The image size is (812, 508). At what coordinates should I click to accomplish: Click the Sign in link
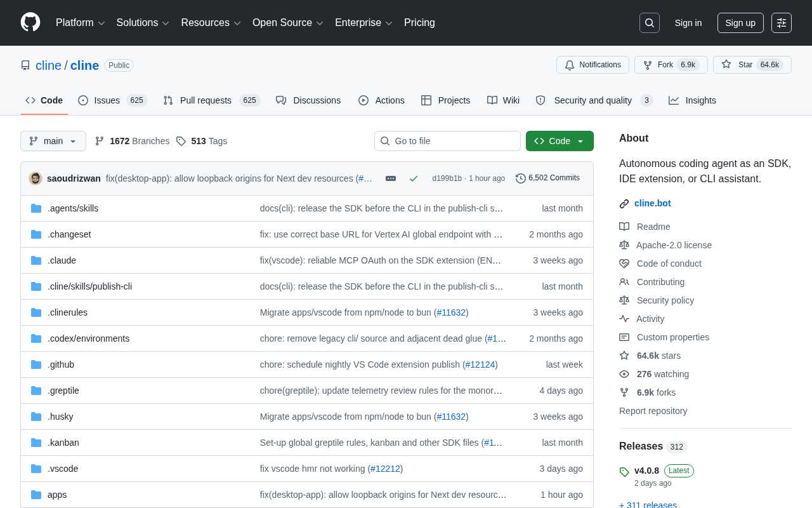pyautogui.click(x=688, y=23)
